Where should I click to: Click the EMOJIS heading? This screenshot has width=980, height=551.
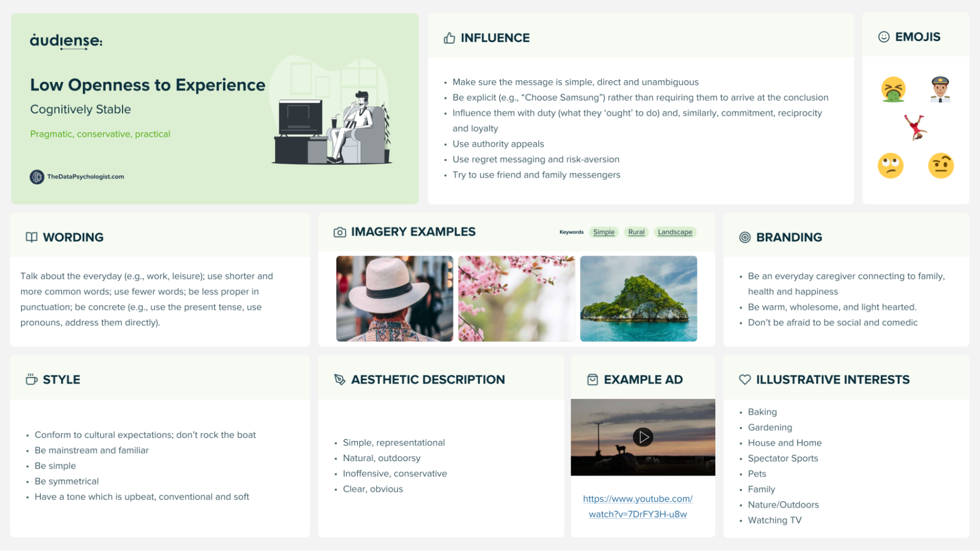click(x=918, y=37)
